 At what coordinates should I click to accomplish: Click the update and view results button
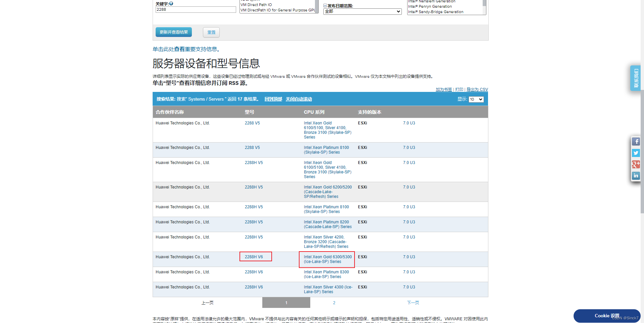point(174,32)
